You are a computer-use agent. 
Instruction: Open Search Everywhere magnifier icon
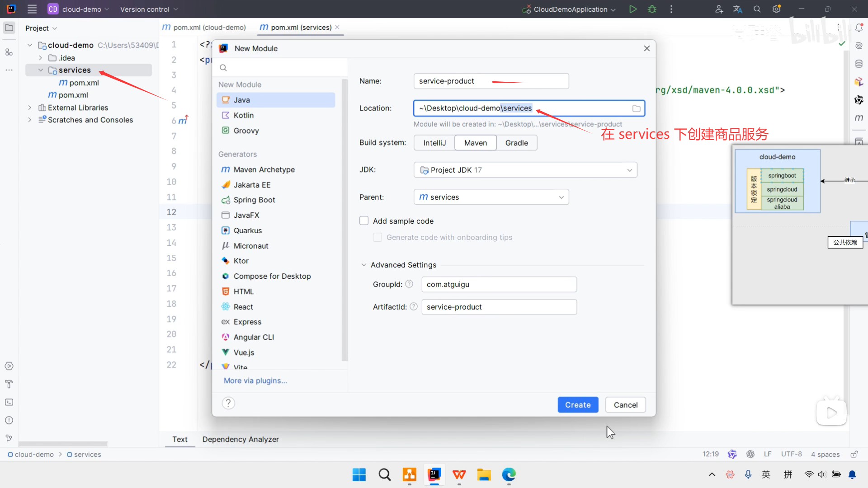pos(757,9)
